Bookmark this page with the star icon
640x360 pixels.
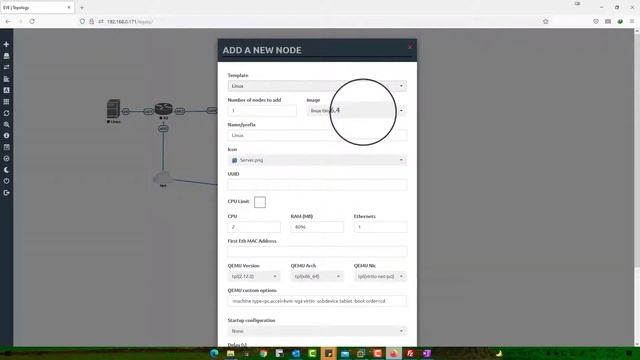point(546,21)
